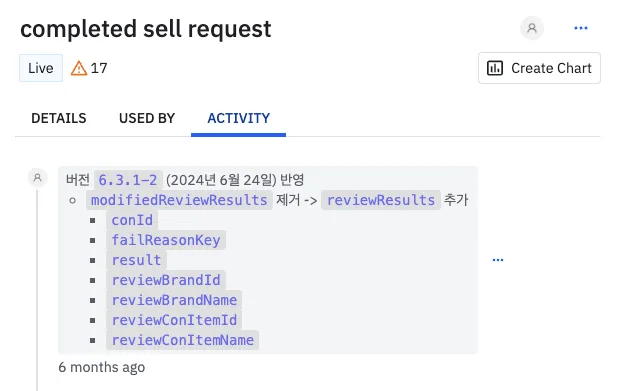Open the event more-options ellipsis menu
The width and height of the screenshot is (617, 391).
[580, 28]
